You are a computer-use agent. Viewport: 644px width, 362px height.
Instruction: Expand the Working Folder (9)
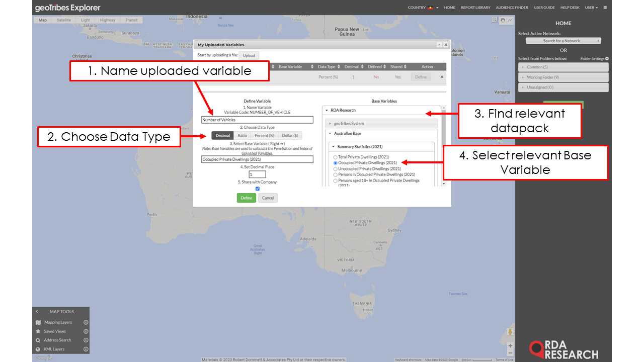tap(563, 77)
